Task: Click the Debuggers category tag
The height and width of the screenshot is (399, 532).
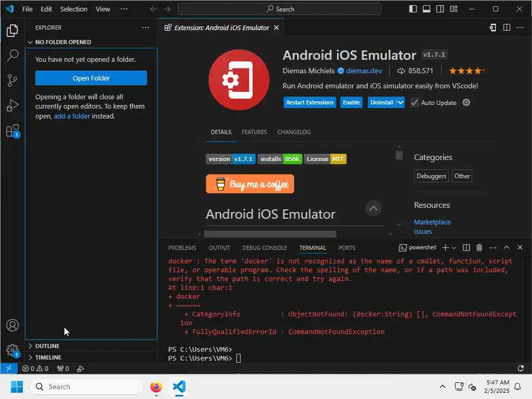Action: coord(431,176)
